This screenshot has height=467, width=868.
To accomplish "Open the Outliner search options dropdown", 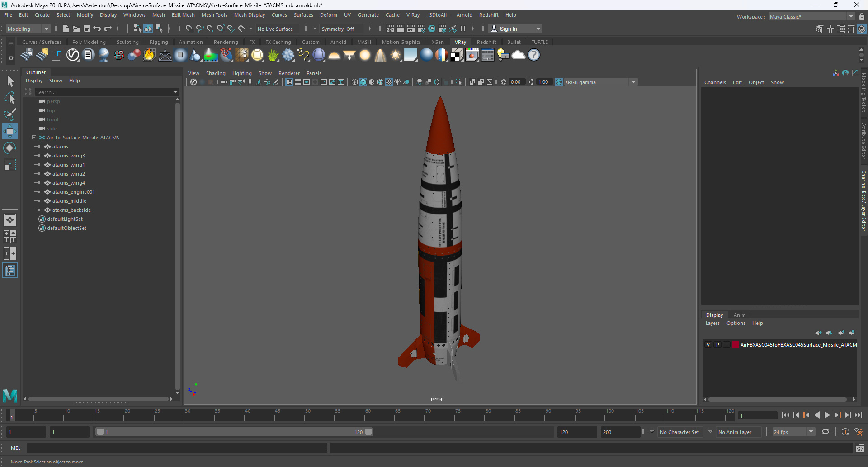I will click(x=175, y=92).
